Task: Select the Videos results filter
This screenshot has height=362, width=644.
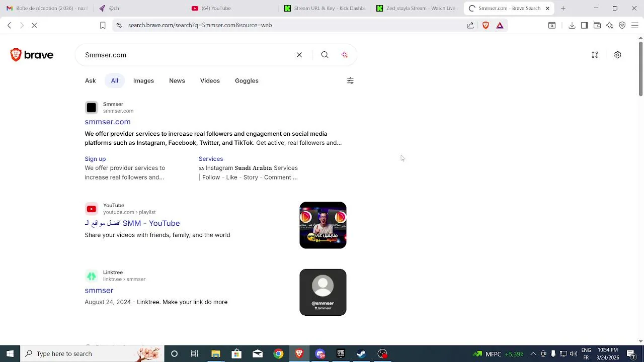Action: [210, 80]
